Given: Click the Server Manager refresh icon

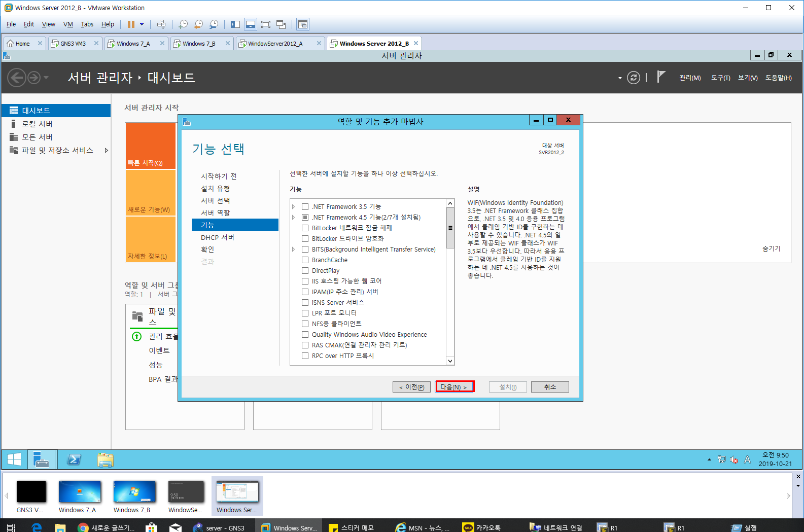Looking at the screenshot, I should point(634,78).
